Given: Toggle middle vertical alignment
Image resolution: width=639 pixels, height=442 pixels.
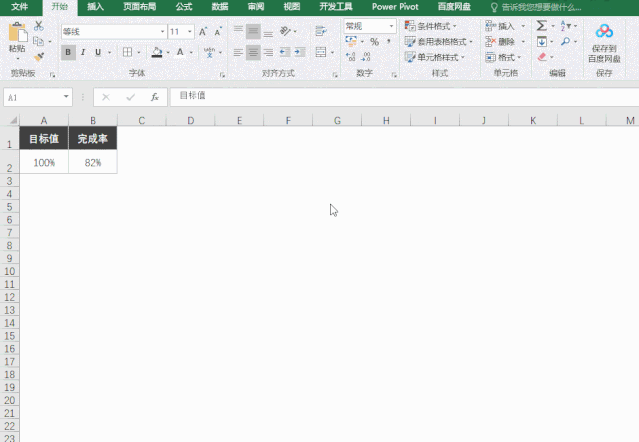Looking at the screenshot, I should click(253, 31).
